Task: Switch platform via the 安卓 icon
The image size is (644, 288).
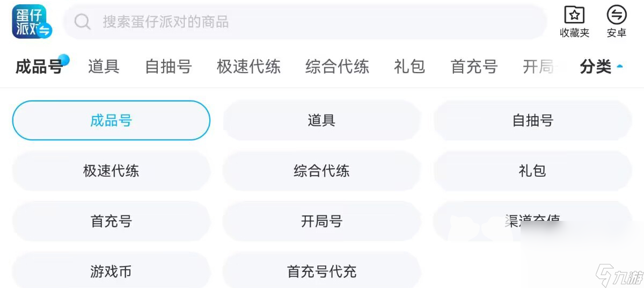Action: click(617, 15)
